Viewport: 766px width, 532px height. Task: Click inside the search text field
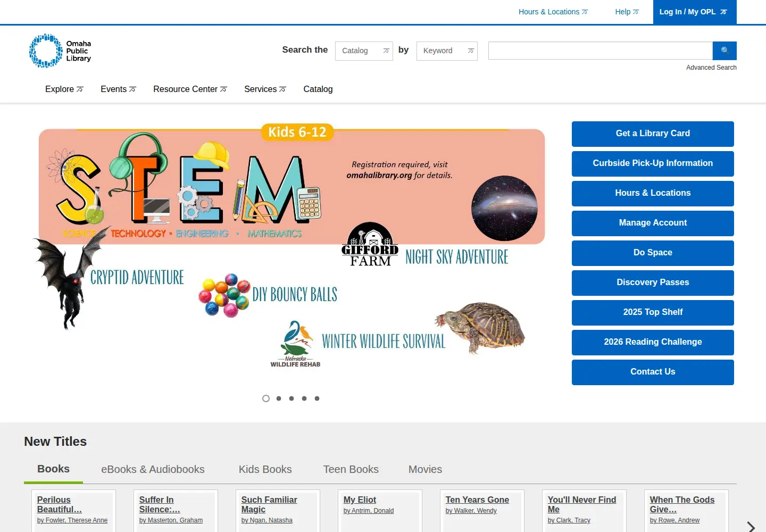tap(601, 51)
